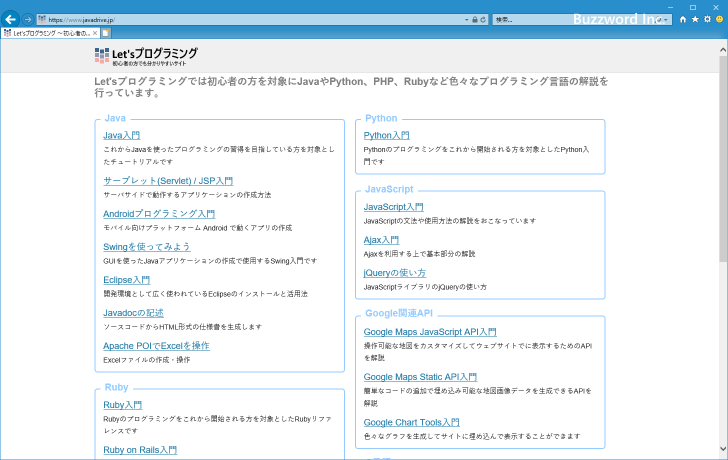Click the Ruby section heading text

[116, 388]
